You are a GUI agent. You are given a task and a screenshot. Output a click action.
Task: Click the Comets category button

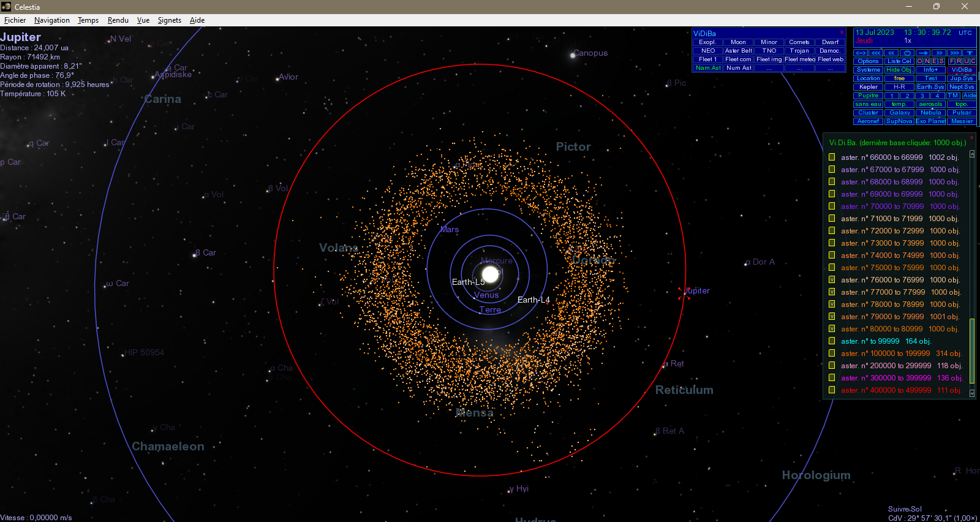(799, 42)
